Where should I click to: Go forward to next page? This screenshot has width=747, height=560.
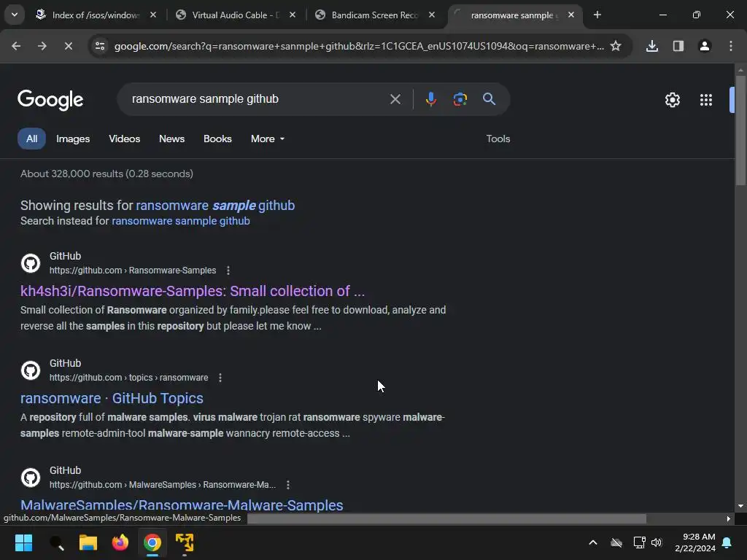(x=42, y=46)
